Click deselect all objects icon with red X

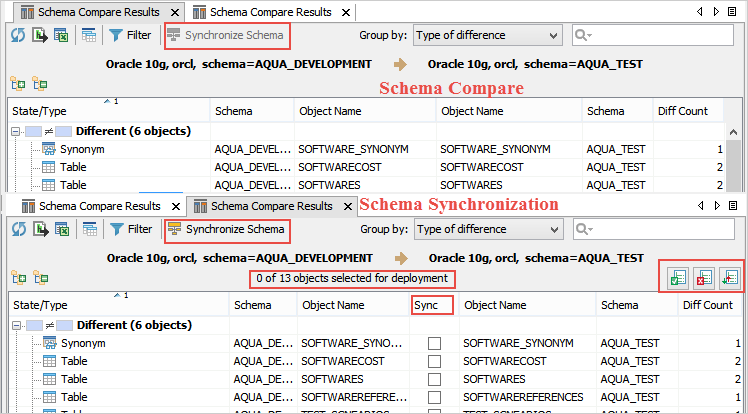point(704,277)
